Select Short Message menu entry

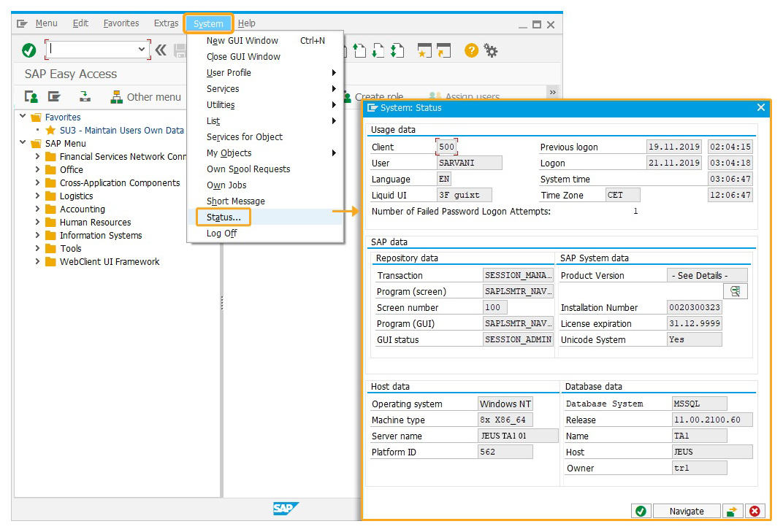(x=265, y=201)
